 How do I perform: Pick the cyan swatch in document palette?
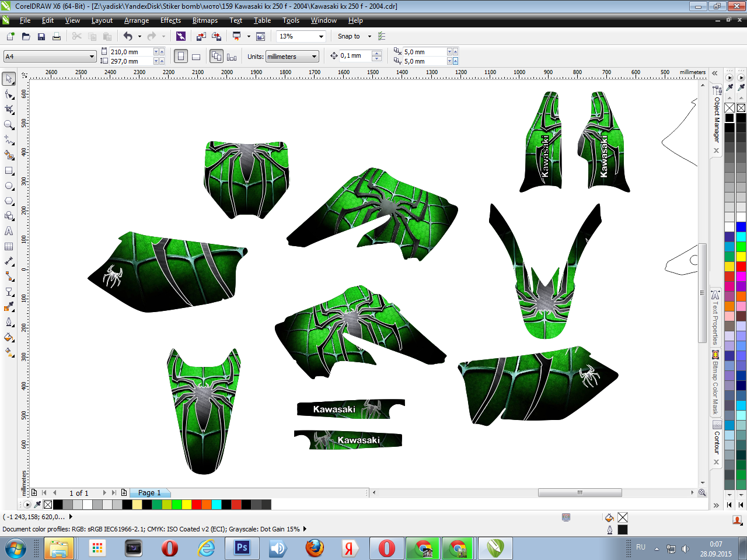(x=217, y=505)
